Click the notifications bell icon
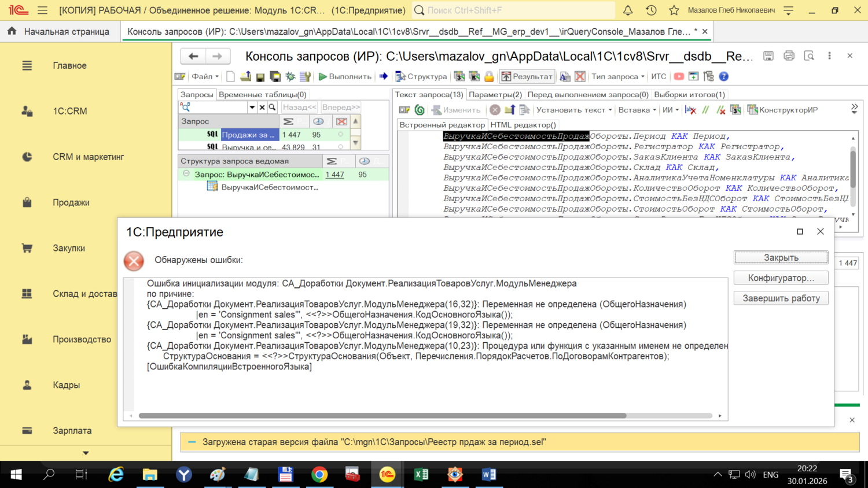The image size is (868, 488). (x=628, y=10)
